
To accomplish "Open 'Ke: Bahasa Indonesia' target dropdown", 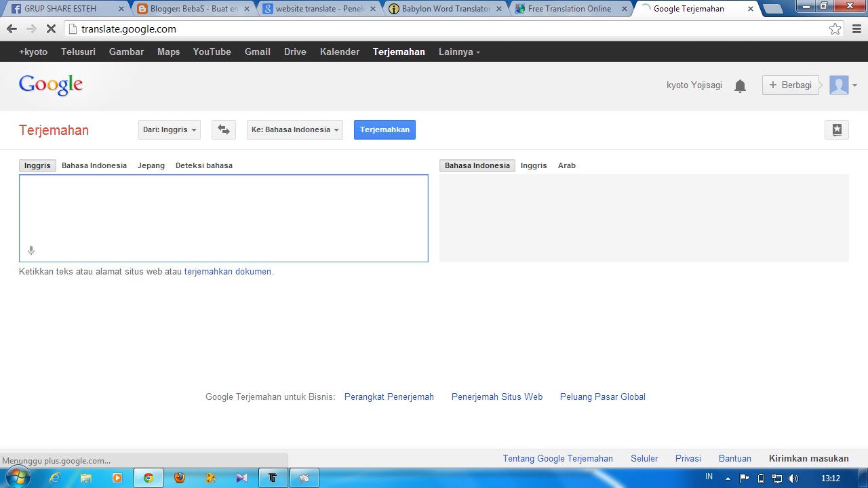I will tap(295, 129).
